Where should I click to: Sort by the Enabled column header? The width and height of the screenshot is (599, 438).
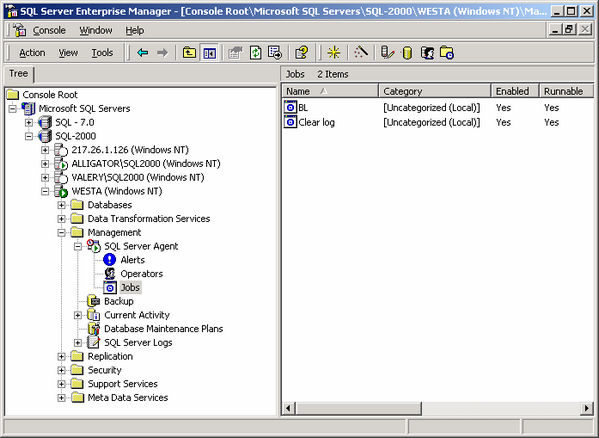pos(515,91)
